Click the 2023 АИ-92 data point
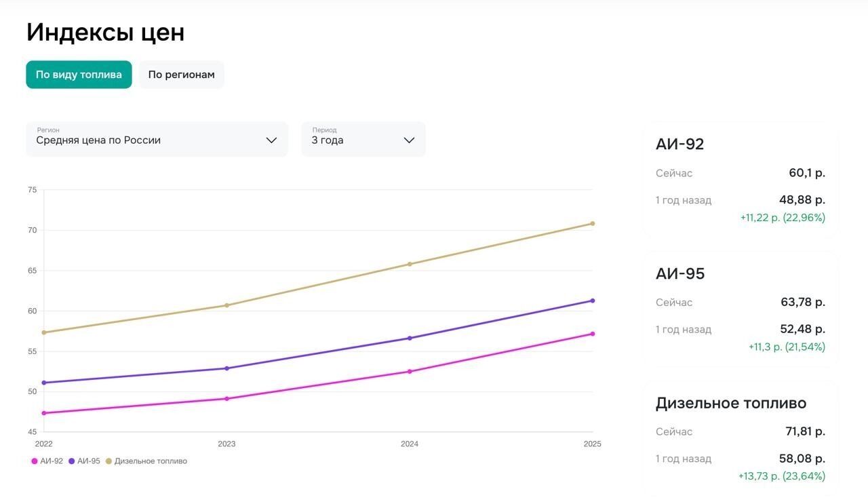This screenshot has height=502, width=868. [226, 399]
